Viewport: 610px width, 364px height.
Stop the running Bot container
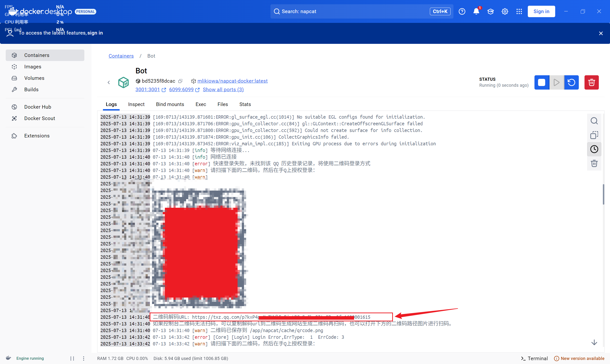(x=542, y=82)
